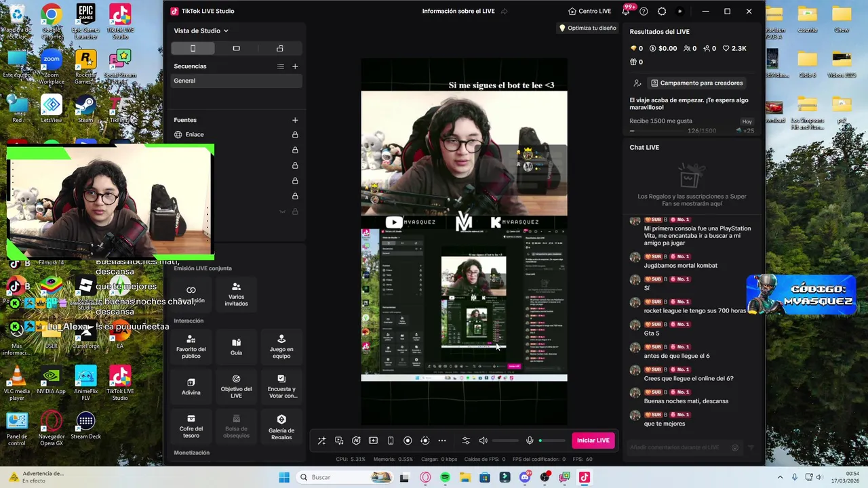
Task: Click the share arrow beside LIVE info
Action: pyautogui.click(x=503, y=11)
